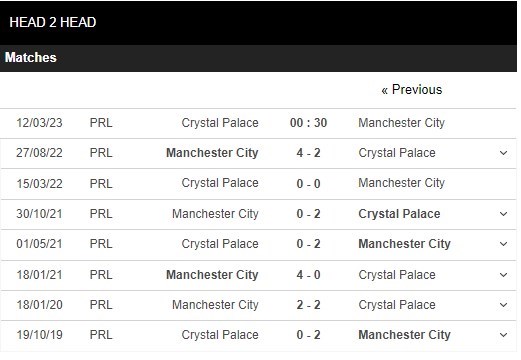
Task: Expand the 30/10/21 match details chevron
Action: (503, 214)
